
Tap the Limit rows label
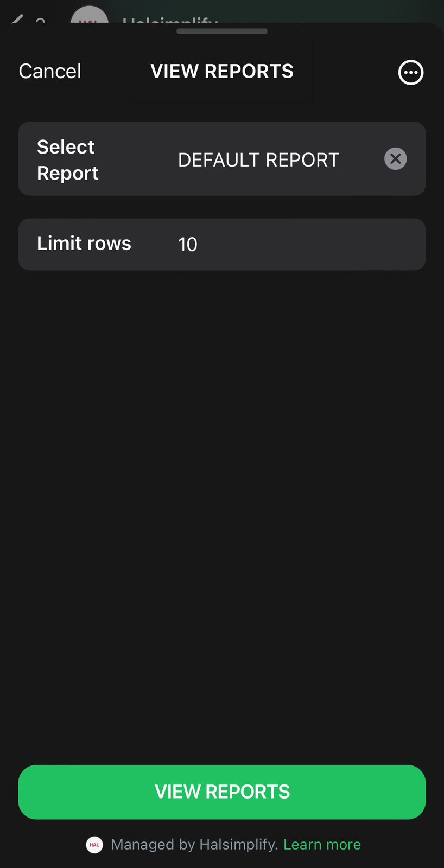84,244
